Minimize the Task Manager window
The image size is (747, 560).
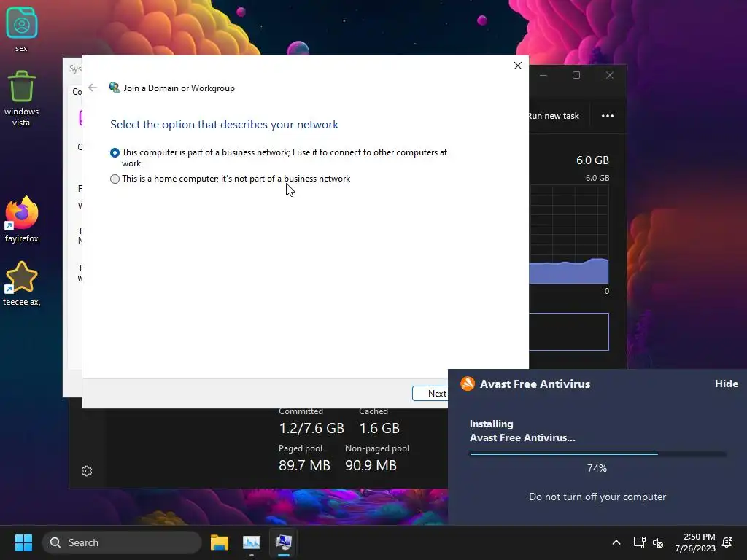(x=543, y=75)
